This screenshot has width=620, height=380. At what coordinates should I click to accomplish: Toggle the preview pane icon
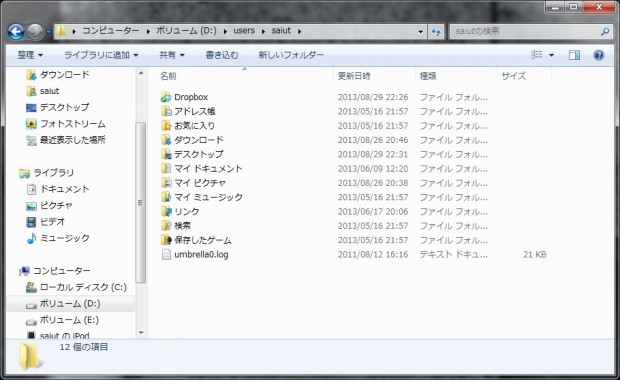click(x=574, y=55)
